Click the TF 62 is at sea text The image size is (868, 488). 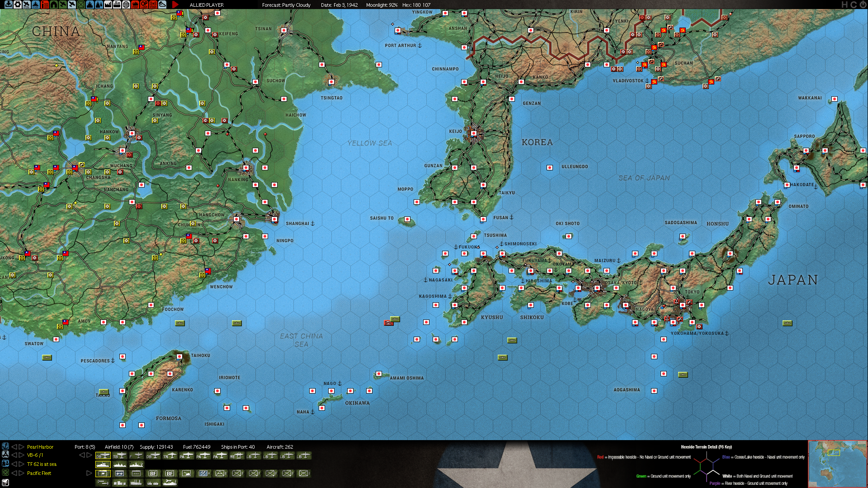point(42,464)
